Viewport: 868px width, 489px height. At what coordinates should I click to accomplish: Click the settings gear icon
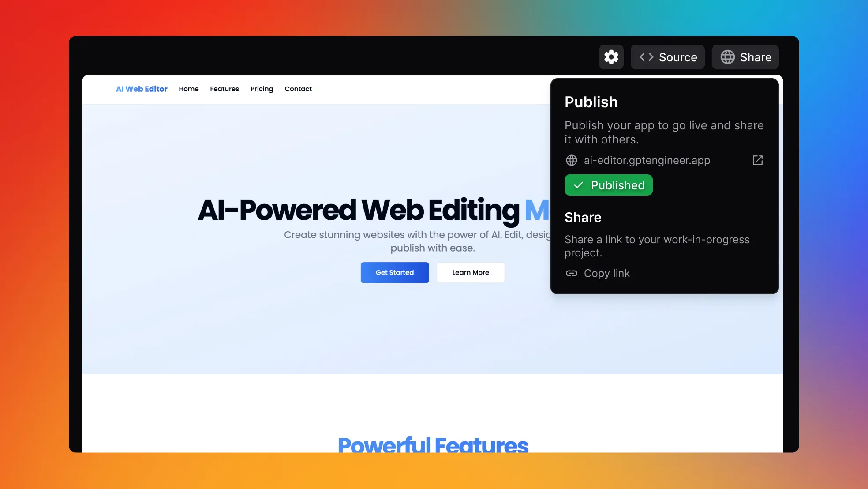click(x=611, y=56)
